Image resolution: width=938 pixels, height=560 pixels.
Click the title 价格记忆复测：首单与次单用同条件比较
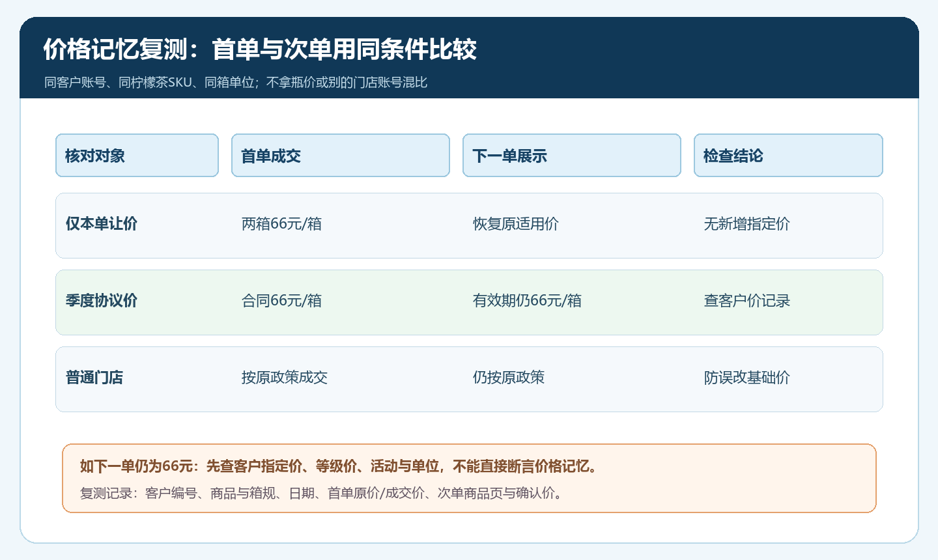pyautogui.click(x=260, y=49)
